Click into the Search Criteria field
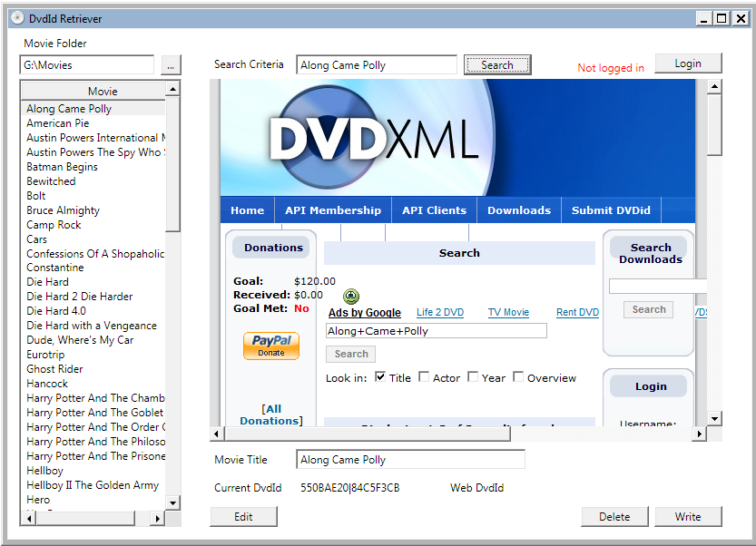The image size is (756, 546). (377, 65)
